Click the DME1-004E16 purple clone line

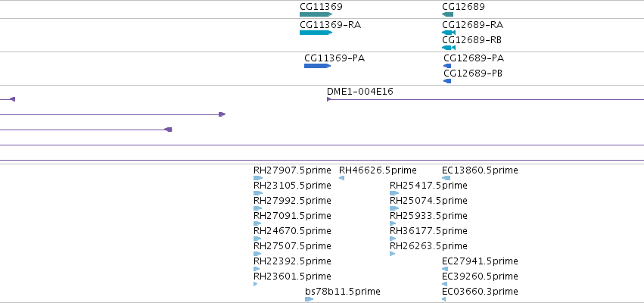click(x=486, y=99)
